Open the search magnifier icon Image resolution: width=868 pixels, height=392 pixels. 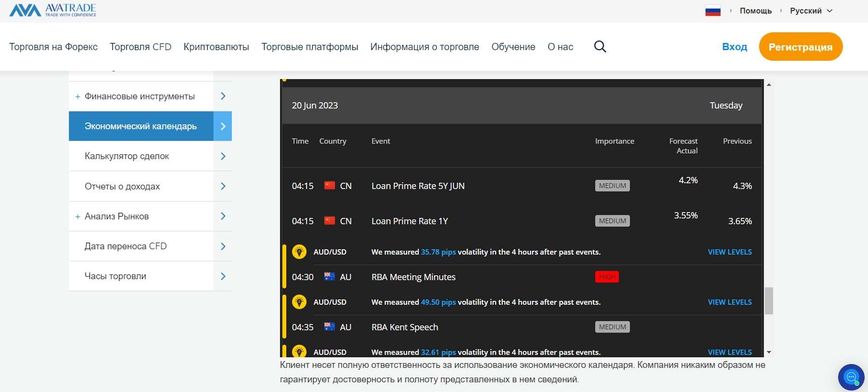tap(600, 47)
